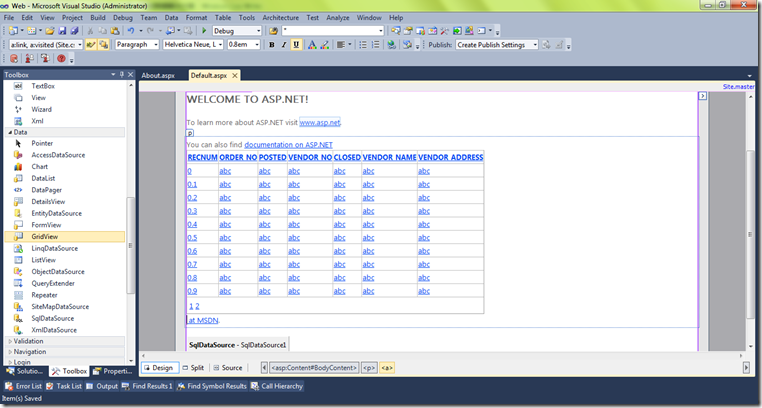Open the Output panel tab

102,386
